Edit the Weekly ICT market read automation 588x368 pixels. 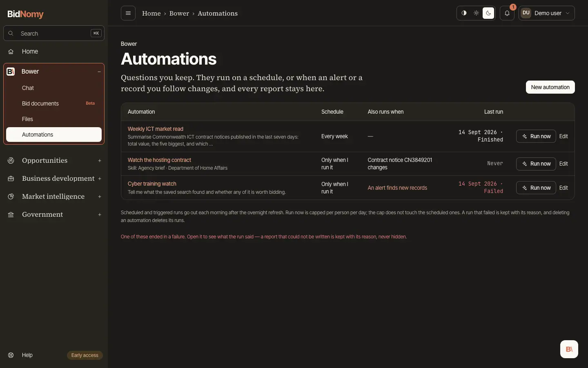[x=563, y=136]
